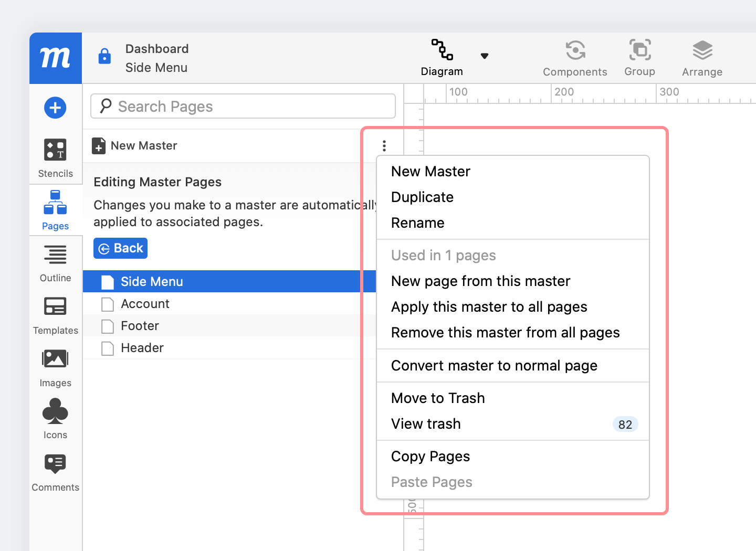Select the Footer master page

click(x=140, y=326)
